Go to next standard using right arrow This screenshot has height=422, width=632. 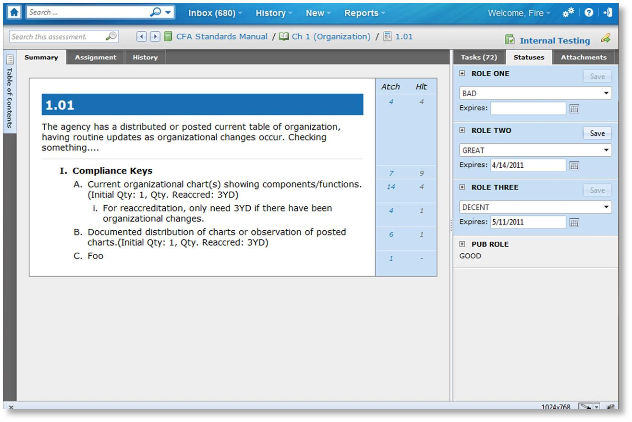[x=155, y=37]
